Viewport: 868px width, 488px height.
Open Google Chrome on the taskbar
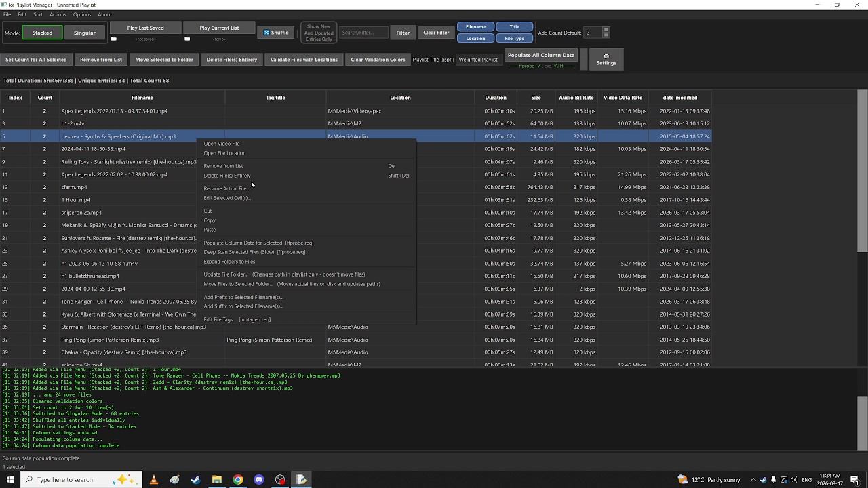[238, 479]
